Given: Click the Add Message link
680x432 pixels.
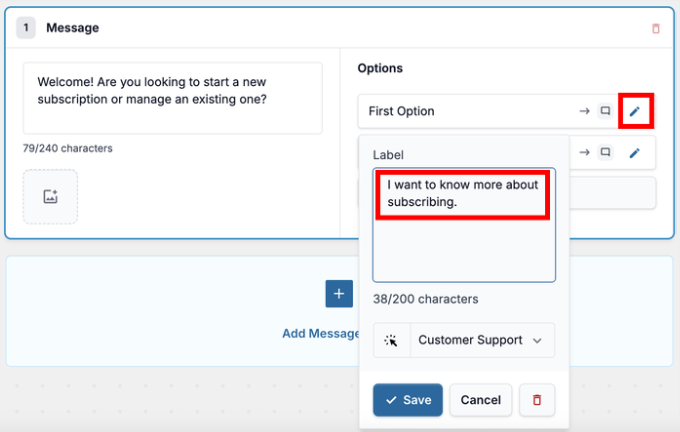Looking at the screenshot, I should click(320, 333).
